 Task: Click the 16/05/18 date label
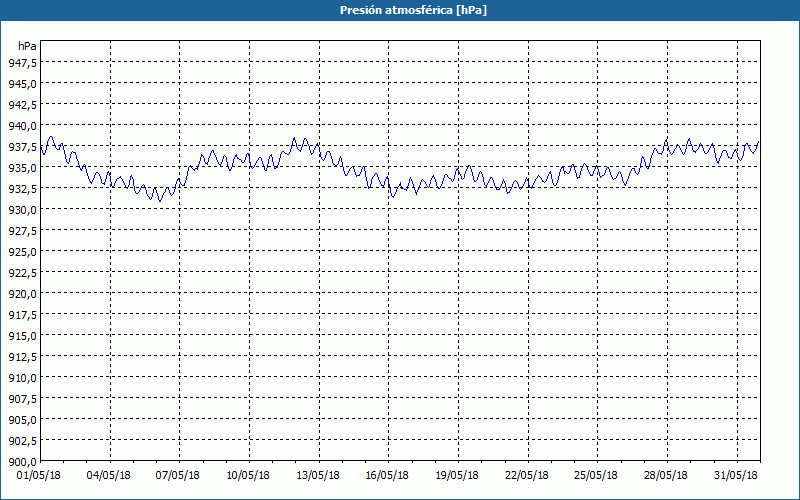(x=387, y=476)
